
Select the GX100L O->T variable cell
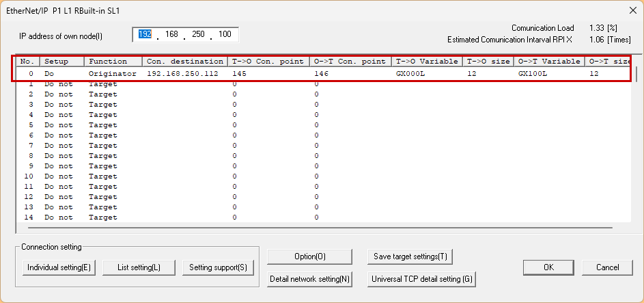click(x=533, y=73)
